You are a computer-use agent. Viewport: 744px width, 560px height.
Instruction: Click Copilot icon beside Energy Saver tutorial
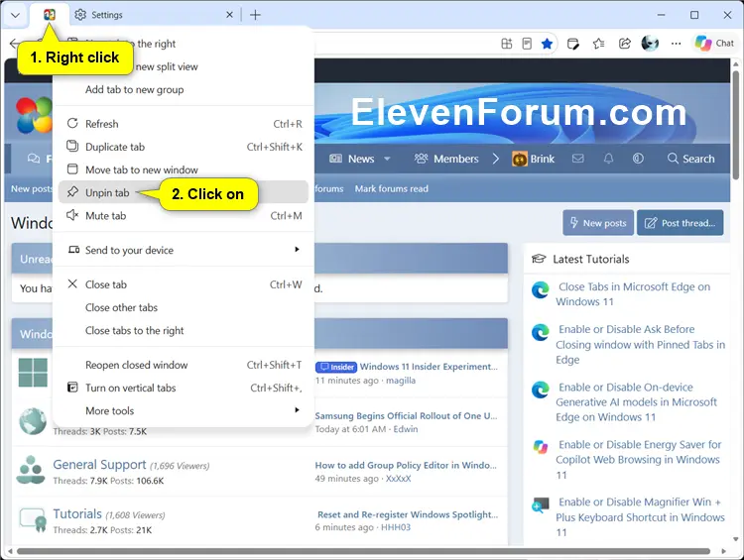coord(541,447)
